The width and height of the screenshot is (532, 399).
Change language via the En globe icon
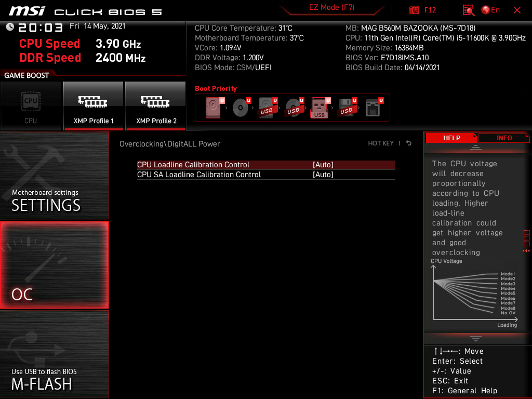(490, 10)
